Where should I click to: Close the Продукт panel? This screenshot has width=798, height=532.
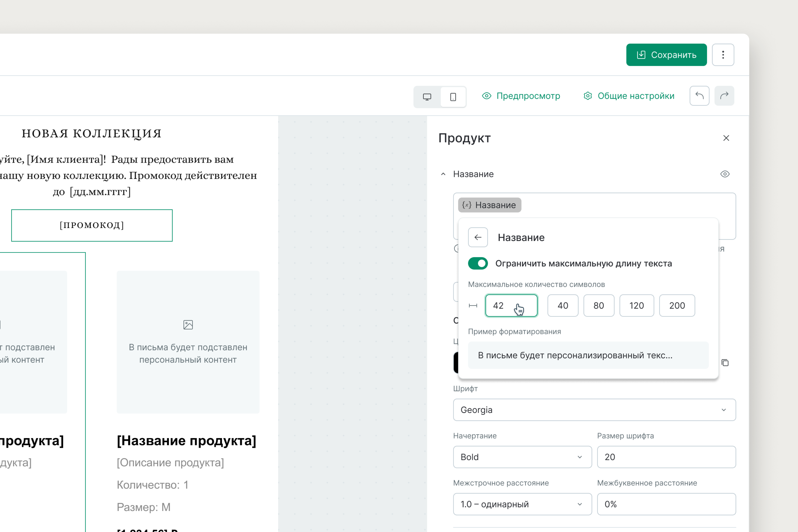(726, 138)
